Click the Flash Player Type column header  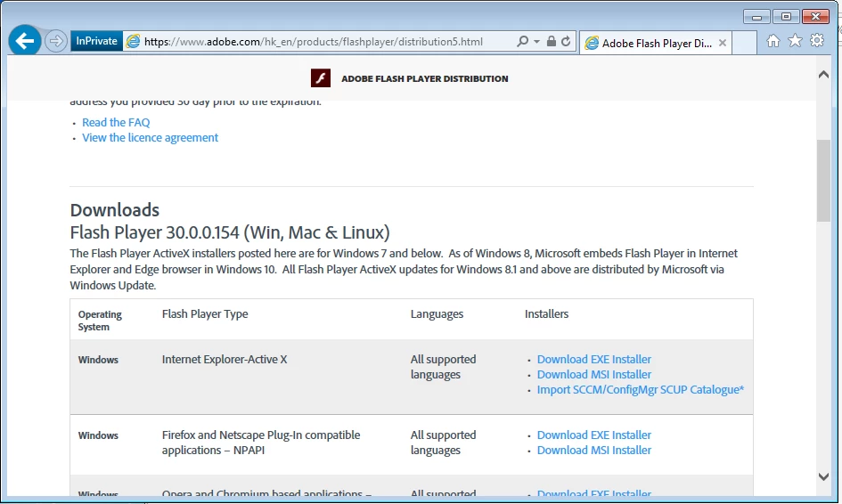coord(205,314)
